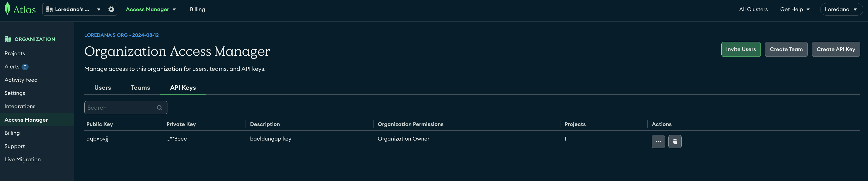This screenshot has height=181, width=868.
Task: Go to All Clusters link
Action: tap(753, 9)
